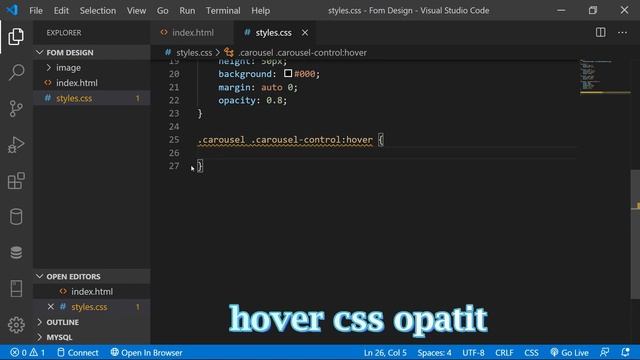Image resolution: width=640 pixels, height=360 pixels.
Task: Open the Extensions view icon
Action: pyautogui.click(x=16, y=180)
